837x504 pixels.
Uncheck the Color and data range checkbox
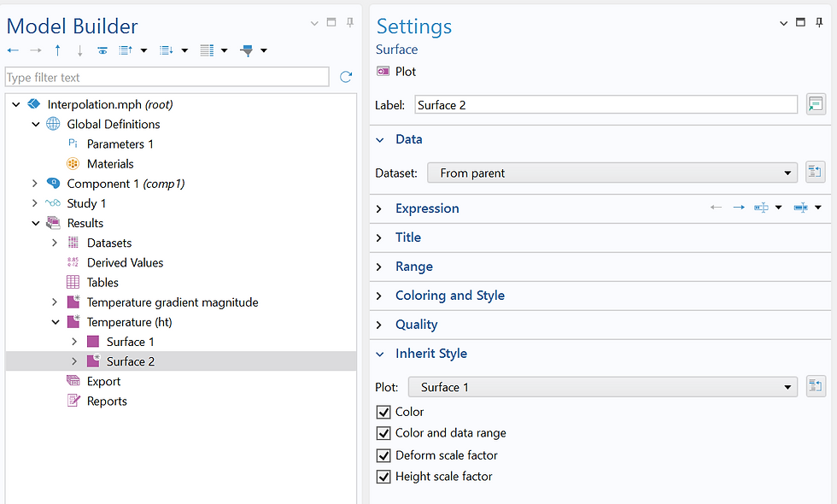383,433
